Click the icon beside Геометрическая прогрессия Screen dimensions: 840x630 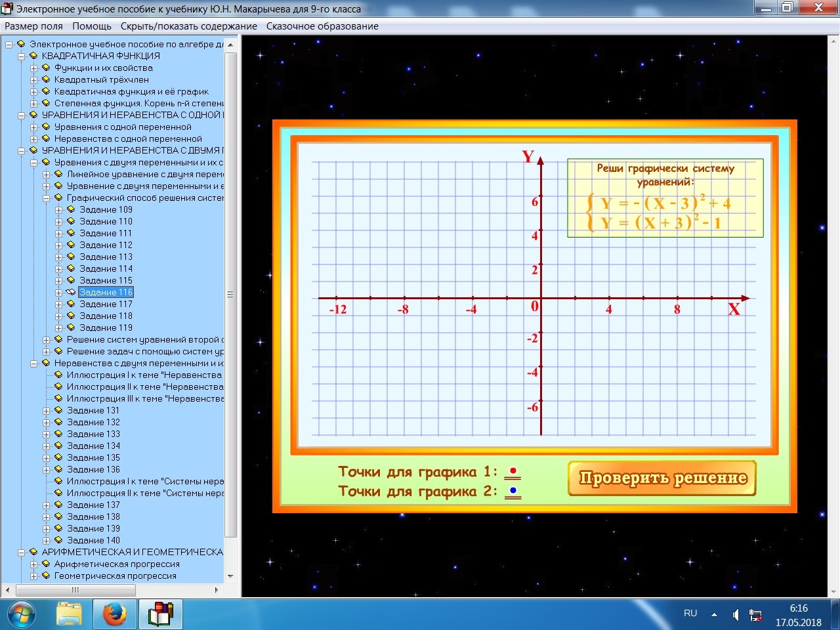[x=46, y=576]
